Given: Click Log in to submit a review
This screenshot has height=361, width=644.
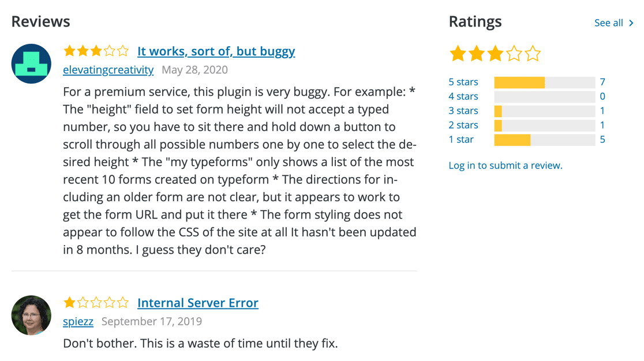Looking at the screenshot, I should (506, 166).
